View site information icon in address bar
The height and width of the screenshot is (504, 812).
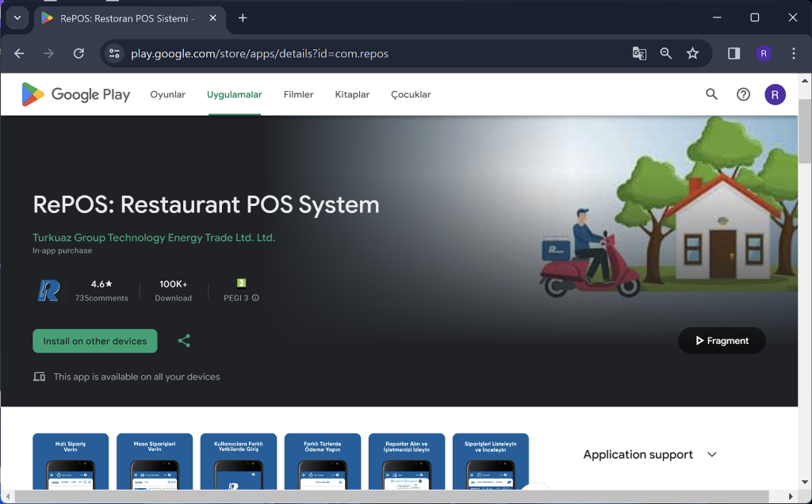114,53
